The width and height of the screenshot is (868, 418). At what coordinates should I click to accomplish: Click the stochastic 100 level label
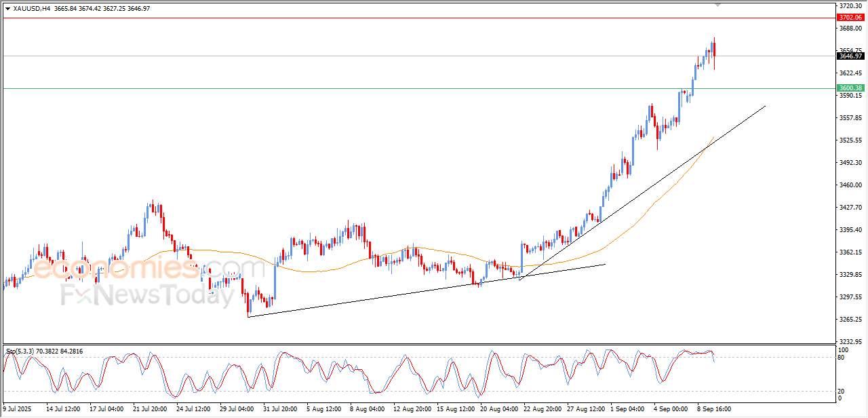point(844,349)
